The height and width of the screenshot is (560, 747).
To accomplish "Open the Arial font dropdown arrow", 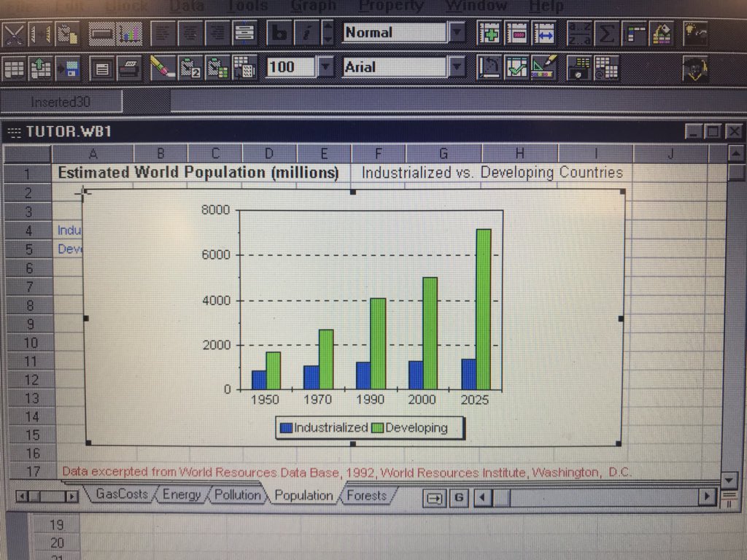I will 457,66.
